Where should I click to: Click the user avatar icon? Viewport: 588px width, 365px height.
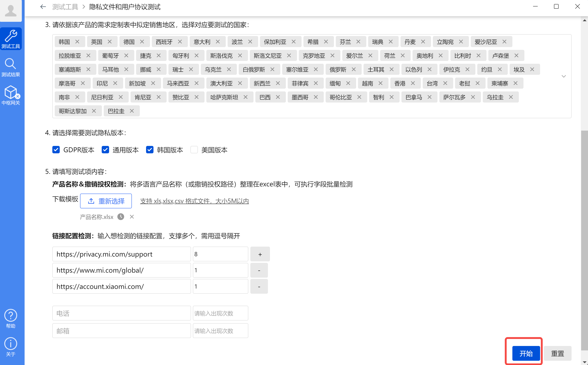pyautogui.click(x=11, y=11)
